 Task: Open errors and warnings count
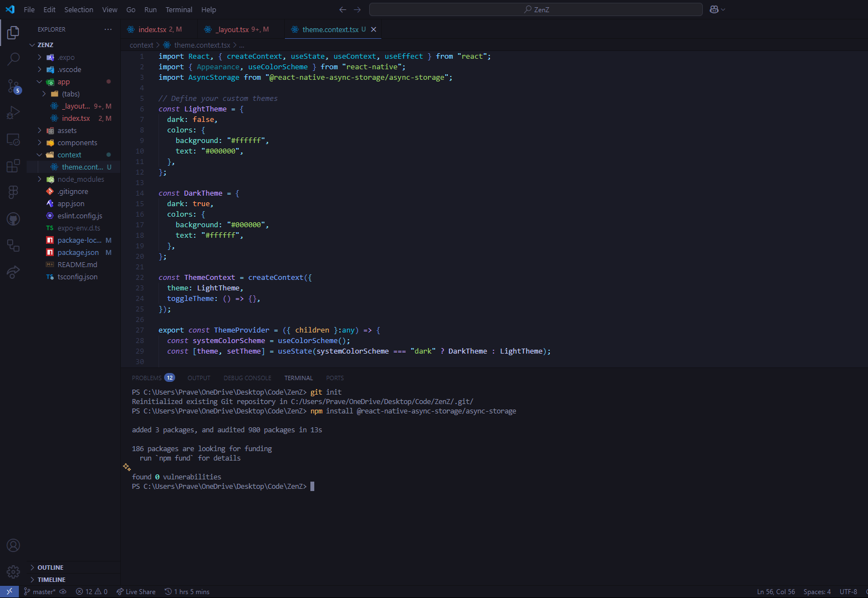coord(91,591)
